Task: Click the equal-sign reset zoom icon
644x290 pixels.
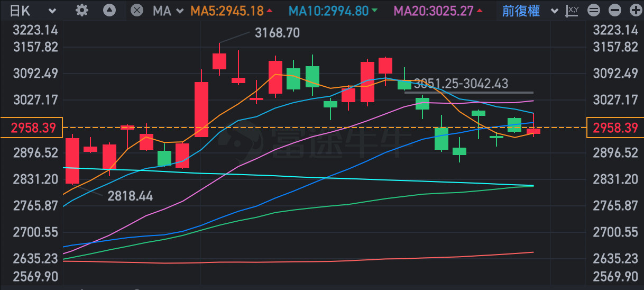Action: 593,10
